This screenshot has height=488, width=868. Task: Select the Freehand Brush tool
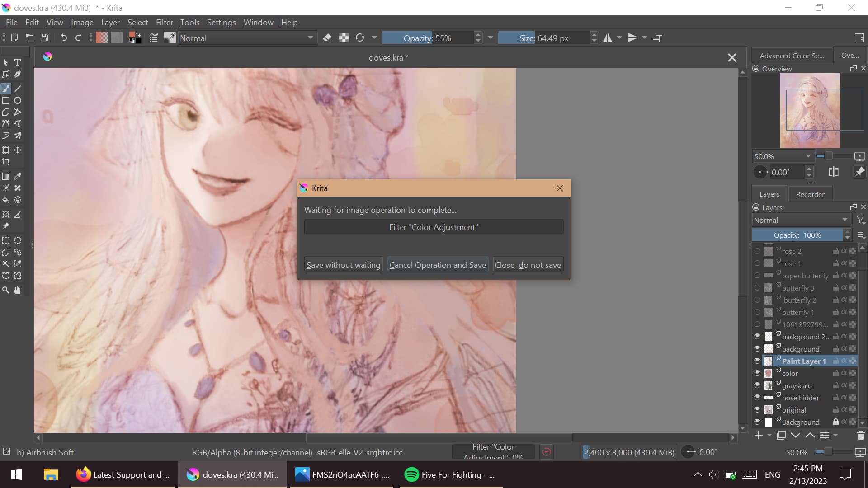coord(6,89)
